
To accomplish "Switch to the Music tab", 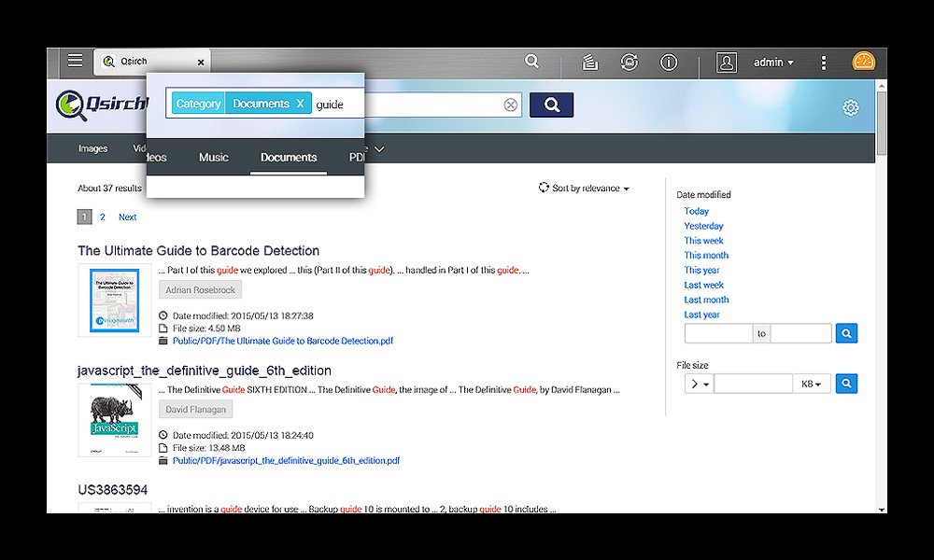I will (213, 157).
